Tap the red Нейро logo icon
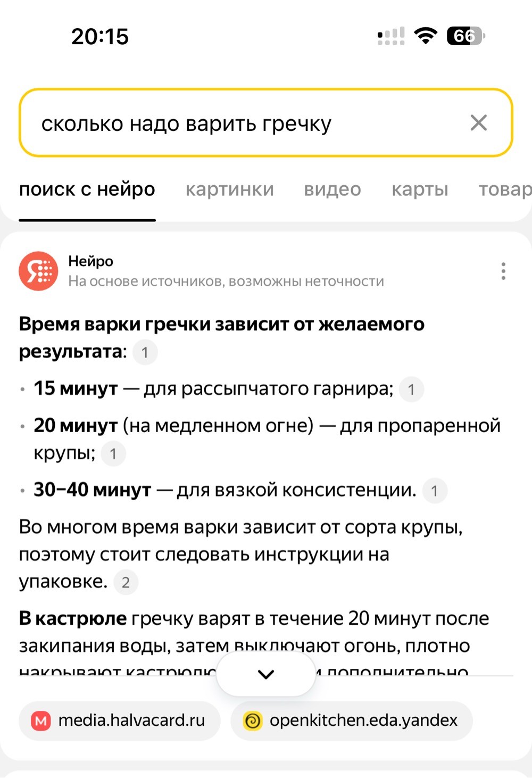Screen dimensions: 532x778 pyautogui.click(x=38, y=271)
